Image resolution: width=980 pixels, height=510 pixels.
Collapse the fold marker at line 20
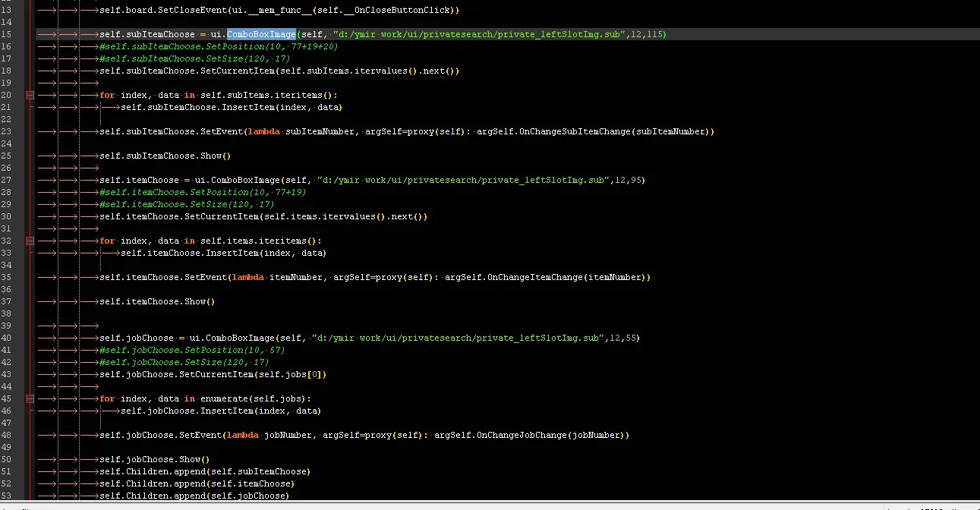(30, 96)
